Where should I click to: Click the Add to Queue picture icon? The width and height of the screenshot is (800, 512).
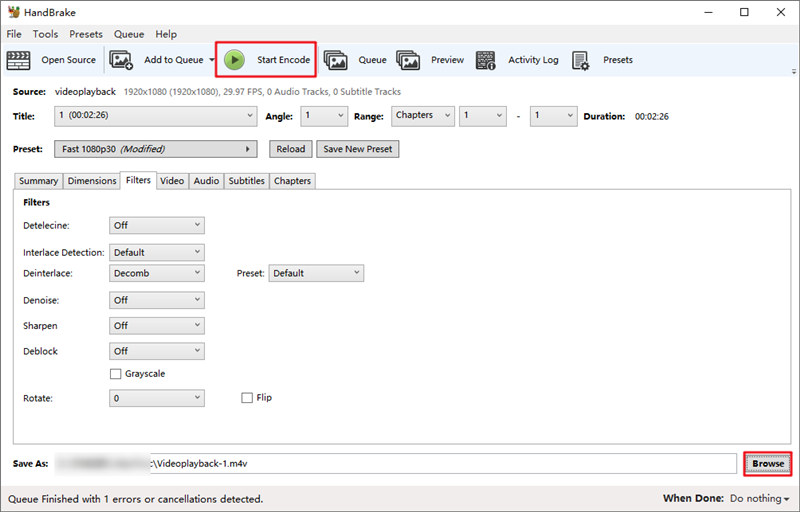point(121,60)
